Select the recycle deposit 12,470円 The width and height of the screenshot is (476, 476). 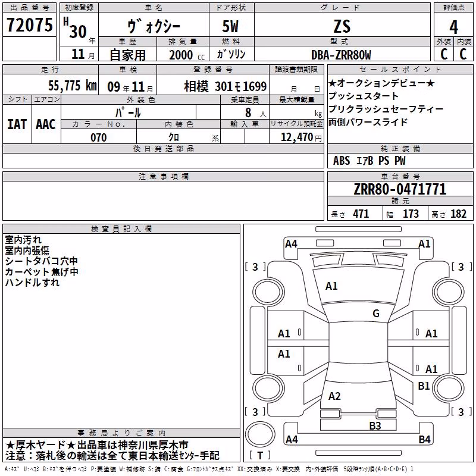click(301, 137)
